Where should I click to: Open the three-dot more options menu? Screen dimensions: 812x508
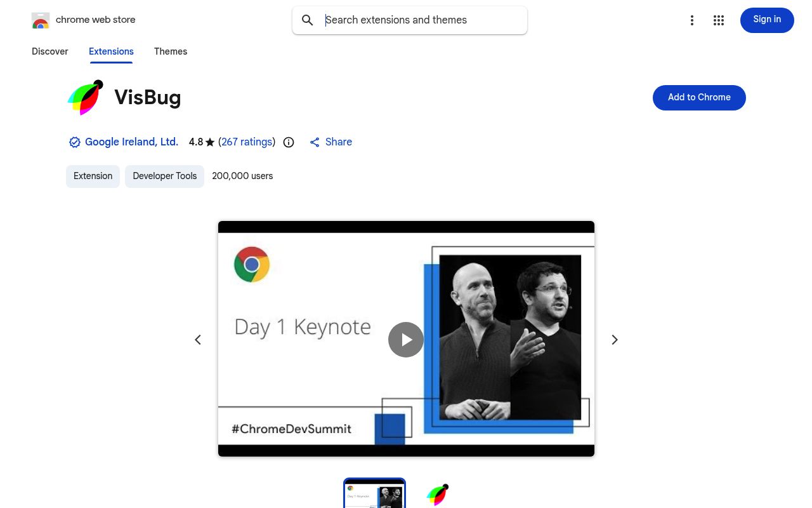point(692,20)
